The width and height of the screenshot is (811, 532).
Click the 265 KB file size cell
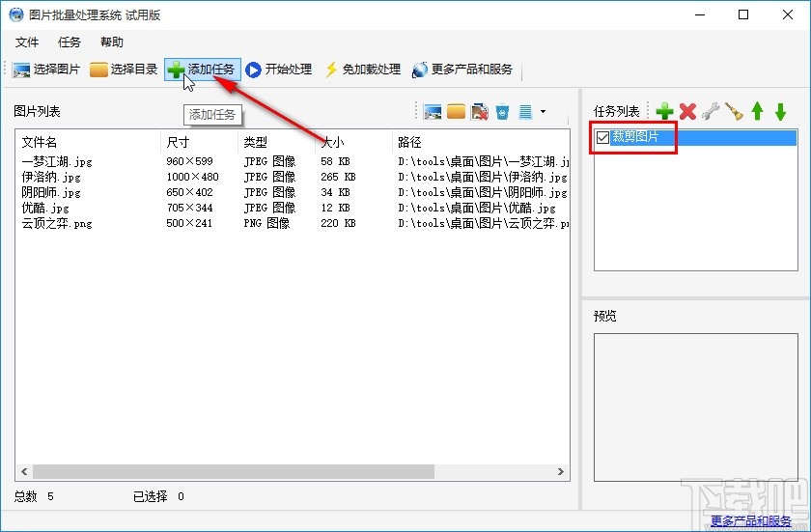338,177
